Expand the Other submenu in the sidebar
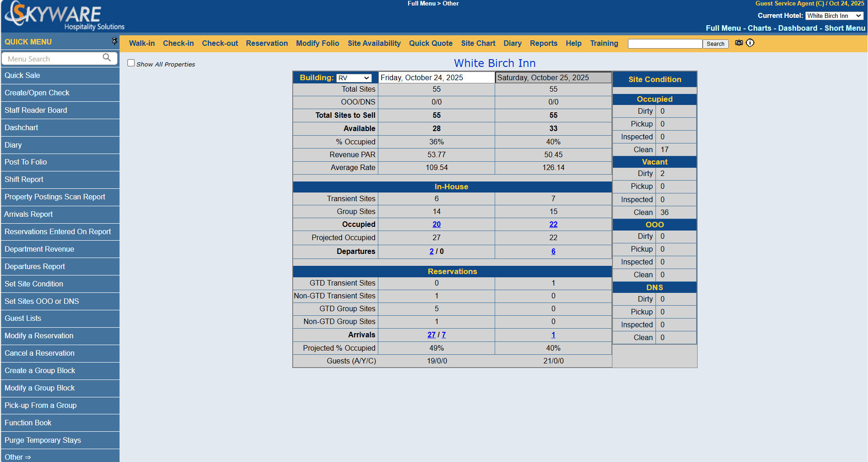 click(x=18, y=457)
